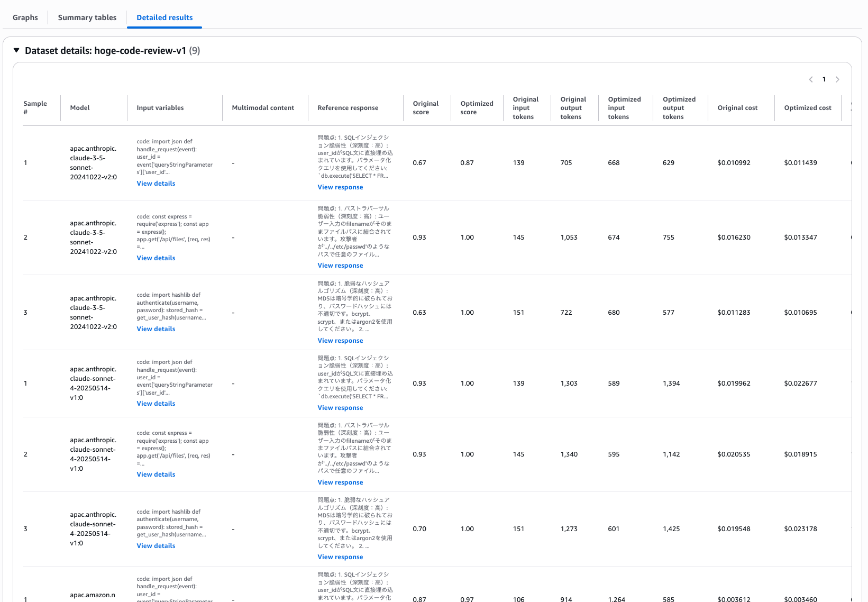This screenshot has width=868, height=602.
Task: Go to previous page of results
Action: pos(811,79)
